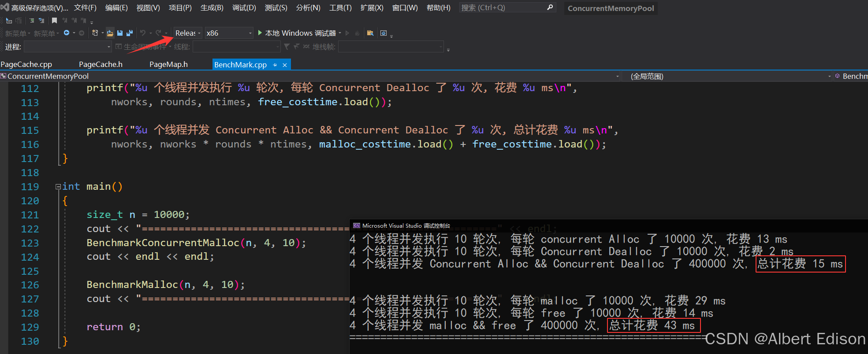This screenshot has width=868, height=354.
Task: Open the 工具(T) menu
Action: point(340,7)
